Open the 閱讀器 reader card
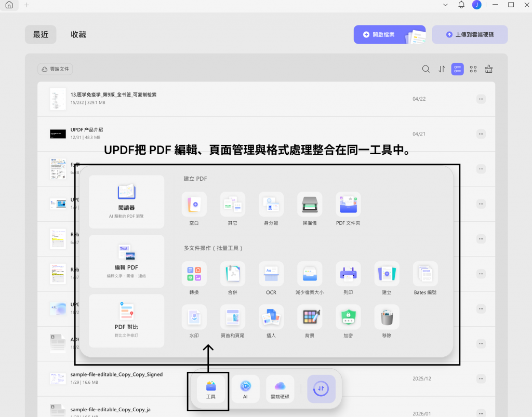 click(x=127, y=201)
